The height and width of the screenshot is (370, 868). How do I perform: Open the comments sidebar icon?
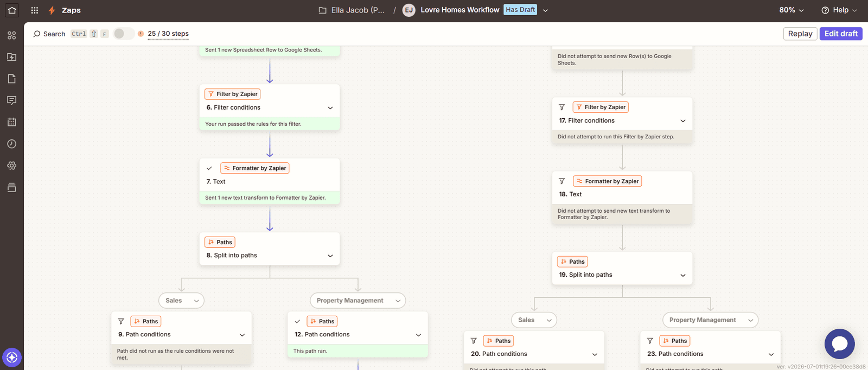point(12,100)
